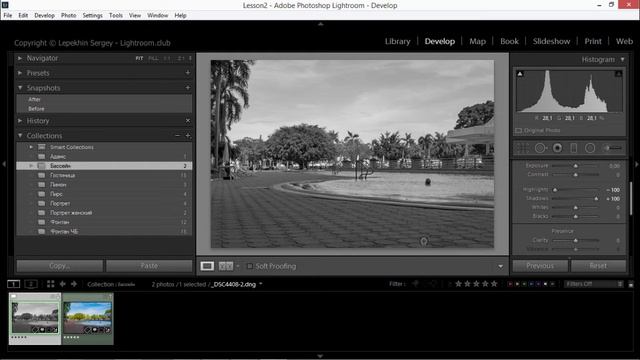Toggle highlight clipping indicator in histogram
640x360 pixels.
click(x=618, y=74)
